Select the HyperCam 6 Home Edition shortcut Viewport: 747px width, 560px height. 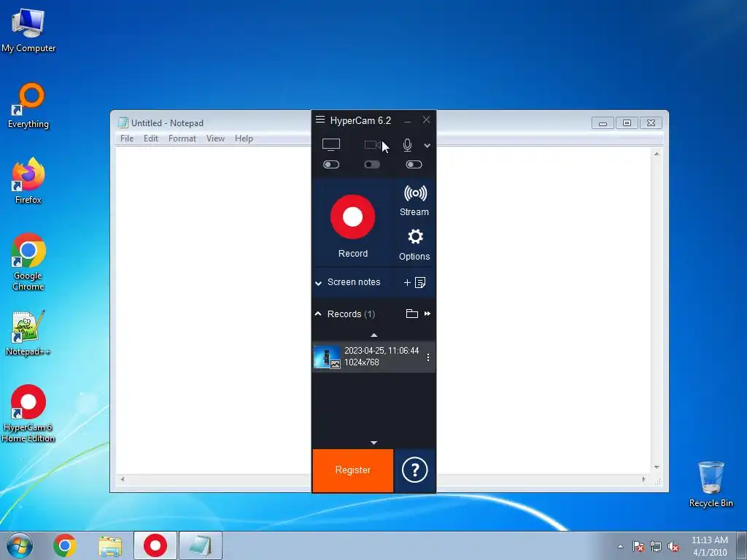click(28, 413)
